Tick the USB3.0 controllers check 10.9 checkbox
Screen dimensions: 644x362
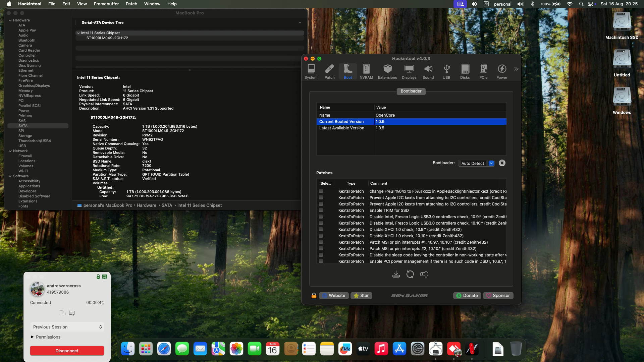pos(321,217)
